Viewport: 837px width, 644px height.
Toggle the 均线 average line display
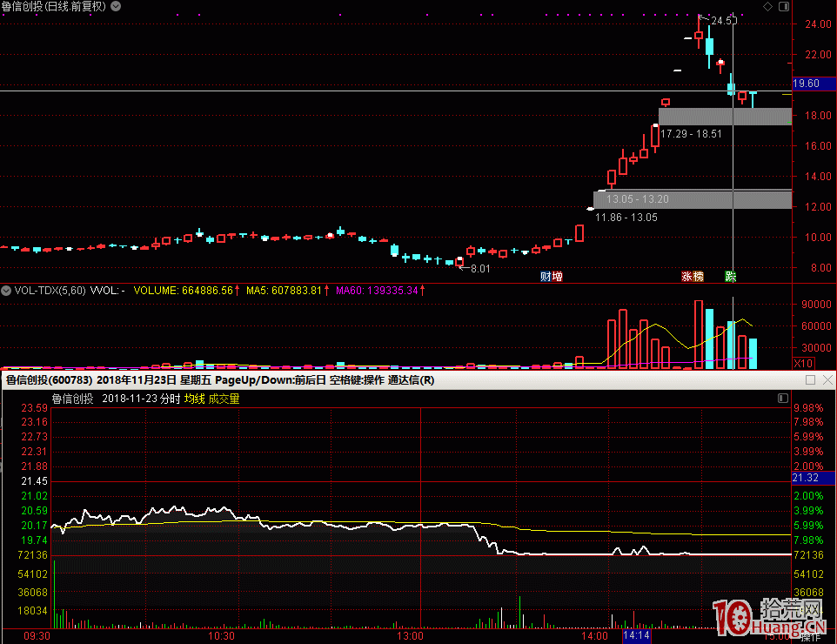[194, 399]
